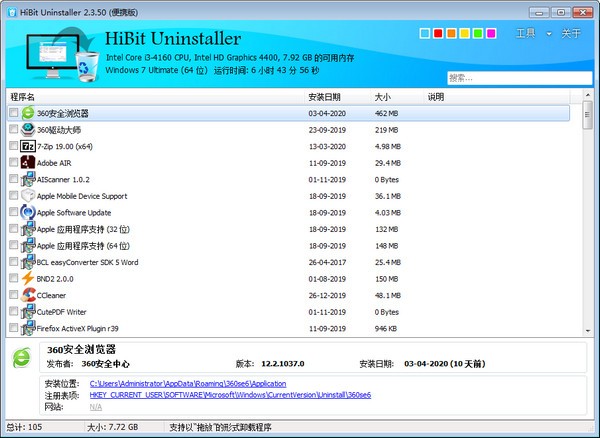Sort list by 安装日期 column header
600x438 pixels.
pyautogui.click(x=325, y=97)
